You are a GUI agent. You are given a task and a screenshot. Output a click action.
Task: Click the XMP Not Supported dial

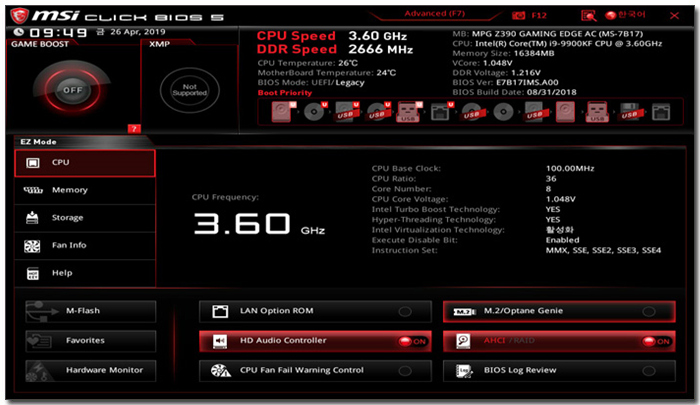190,90
